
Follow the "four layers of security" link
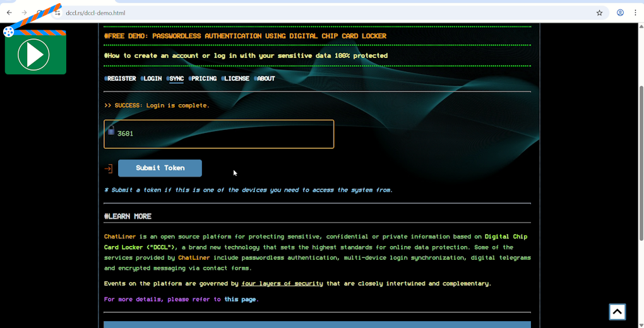tap(282, 284)
